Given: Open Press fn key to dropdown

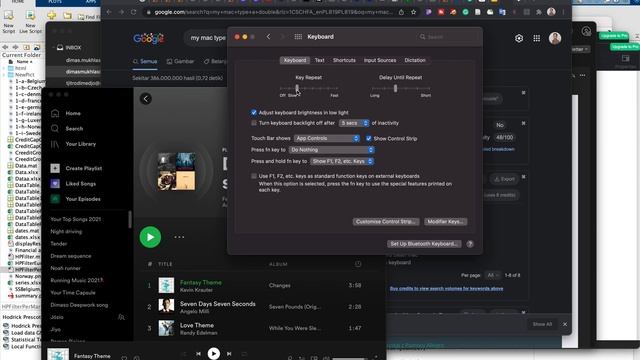Looking at the screenshot, I should tap(331, 150).
